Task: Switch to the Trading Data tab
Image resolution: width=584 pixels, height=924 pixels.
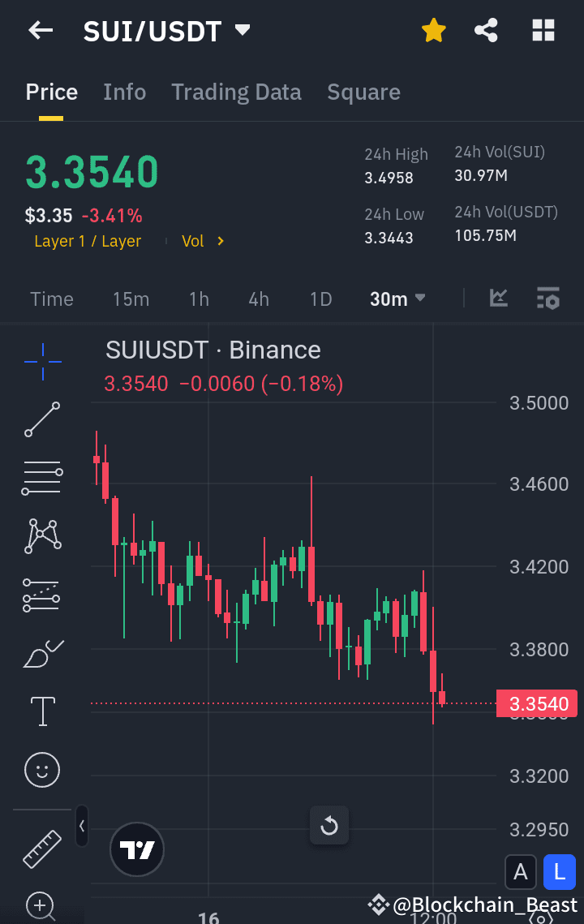Action: [236, 92]
